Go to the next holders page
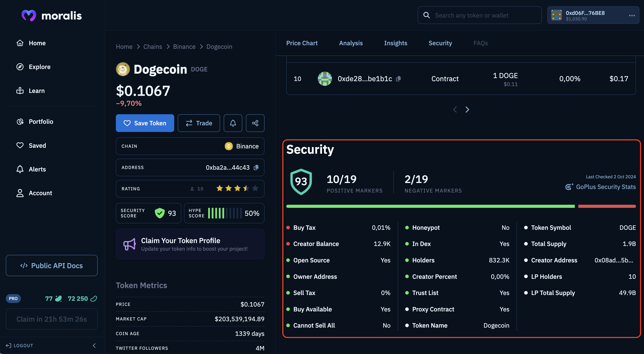This screenshot has height=354, width=644. pyautogui.click(x=467, y=109)
